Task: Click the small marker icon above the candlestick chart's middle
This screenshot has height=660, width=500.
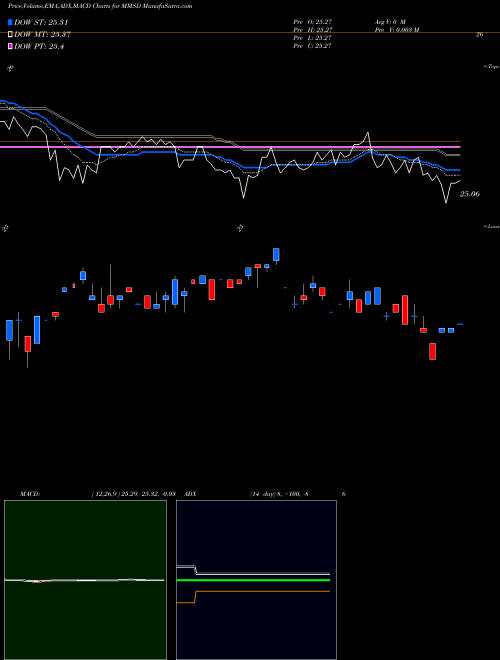Action: (240, 228)
